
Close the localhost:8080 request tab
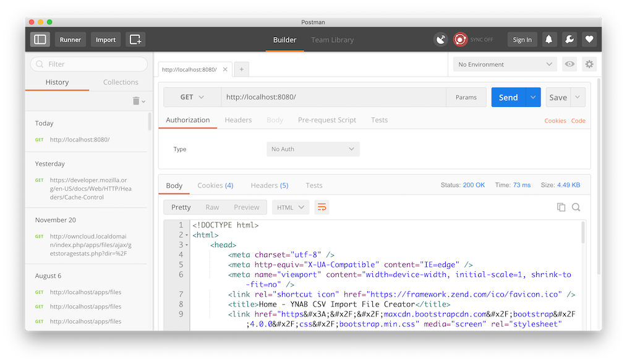click(x=225, y=69)
